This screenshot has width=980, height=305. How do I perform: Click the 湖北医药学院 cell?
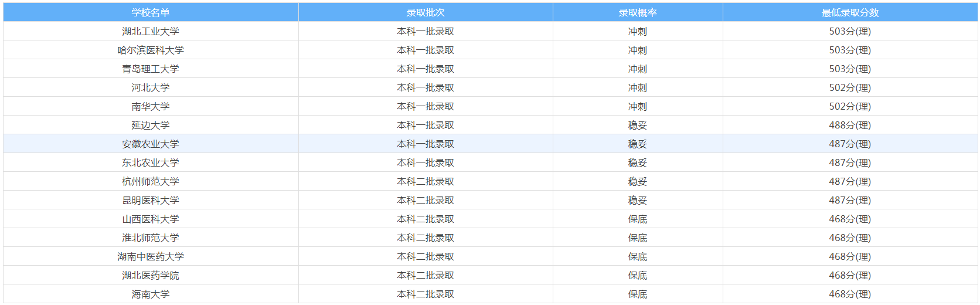tap(151, 275)
